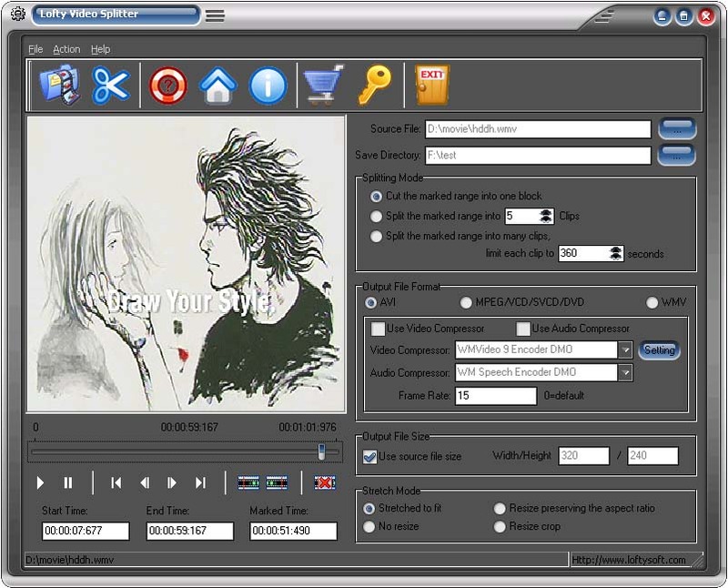Viewport: 728px width, 588px height.
Task: Enable the 'Use Video Compressor' checkbox
Action: 378,329
